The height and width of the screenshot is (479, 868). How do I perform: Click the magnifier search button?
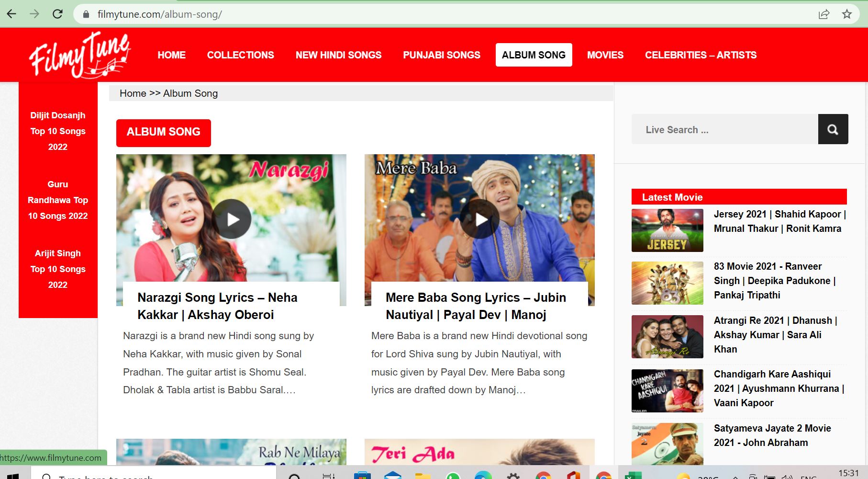tap(833, 129)
